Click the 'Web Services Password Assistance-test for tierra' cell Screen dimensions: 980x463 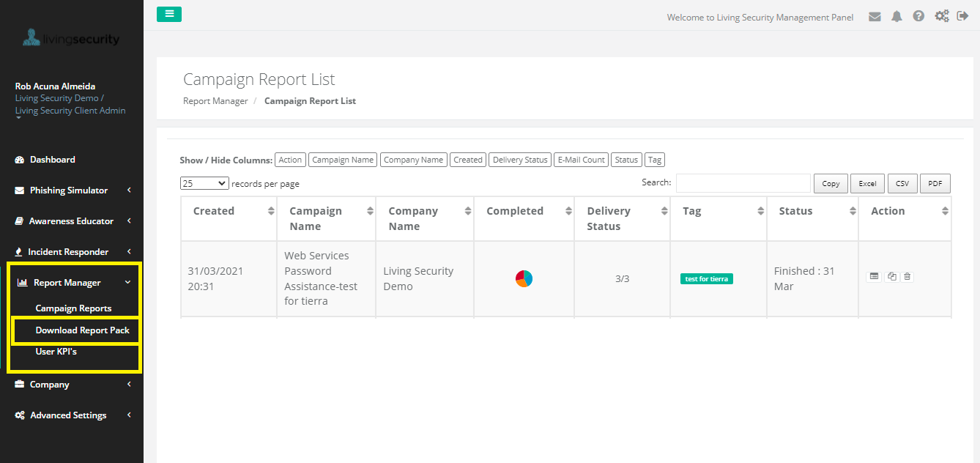point(326,278)
